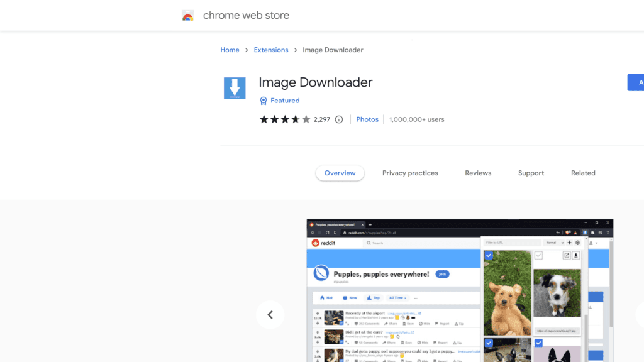The width and height of the screenshot is (644, 362).
Task: Click the puzzle-piece extensions icon in the preview toolbar
Action: pyautogui.click(x=592, y=233)
